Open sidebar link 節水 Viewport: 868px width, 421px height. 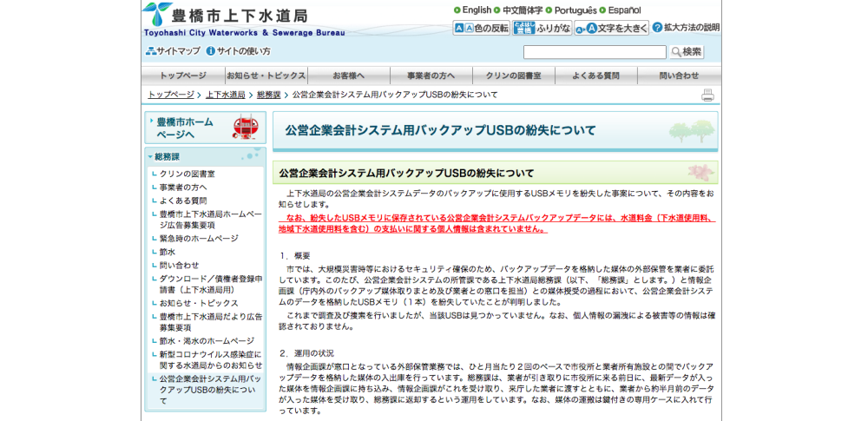tap(168, 252)
